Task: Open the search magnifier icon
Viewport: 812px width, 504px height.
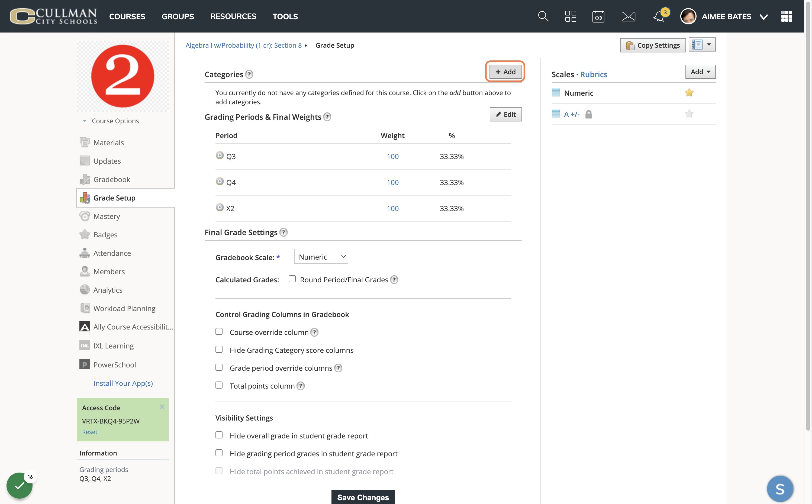Action: pos(543,16)
